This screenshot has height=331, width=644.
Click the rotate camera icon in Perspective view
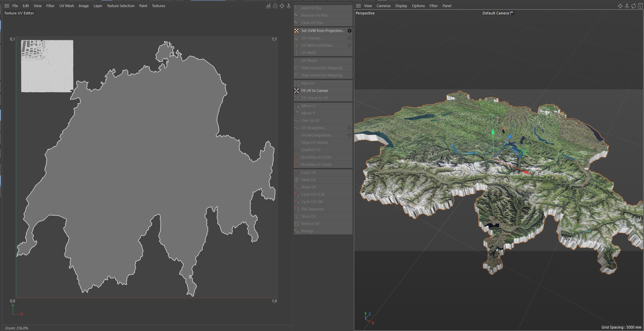click(x=634, y=6)
